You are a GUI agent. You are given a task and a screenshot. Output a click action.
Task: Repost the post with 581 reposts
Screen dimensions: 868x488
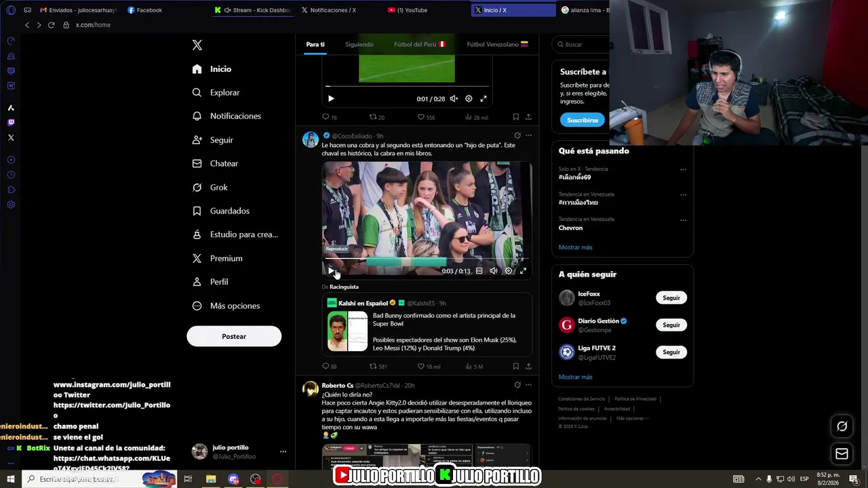(378, 367)
